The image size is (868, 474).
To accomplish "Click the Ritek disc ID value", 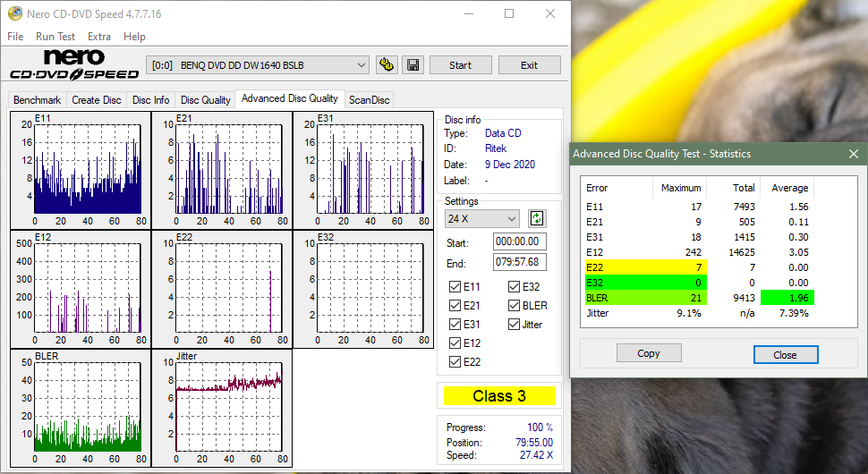I will tap(496, 148).
